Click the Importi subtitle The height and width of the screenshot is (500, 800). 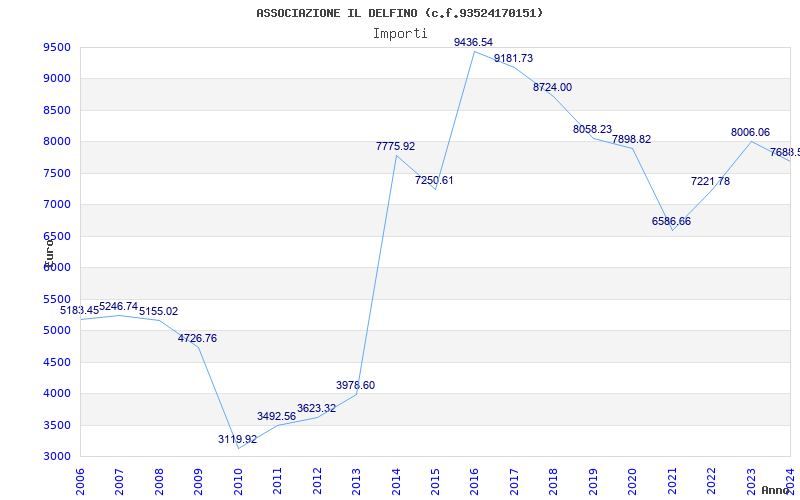point(400,34)
